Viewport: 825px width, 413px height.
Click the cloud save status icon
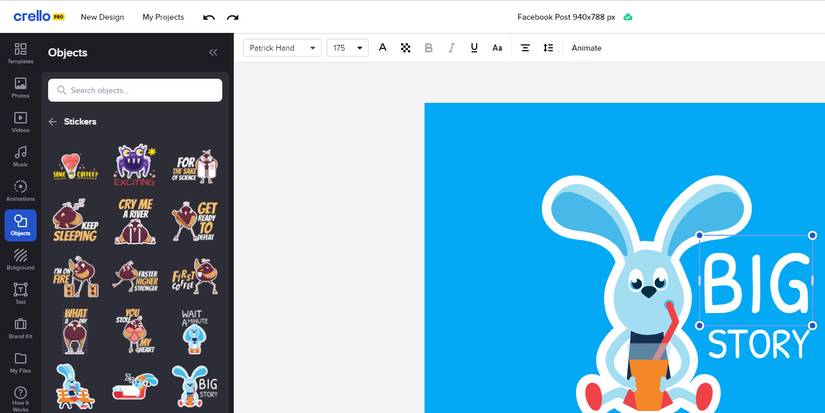628,17
